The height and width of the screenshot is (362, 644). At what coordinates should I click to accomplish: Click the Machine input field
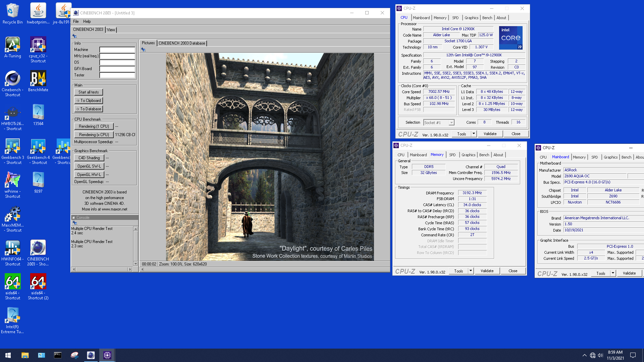click(117, 50)
